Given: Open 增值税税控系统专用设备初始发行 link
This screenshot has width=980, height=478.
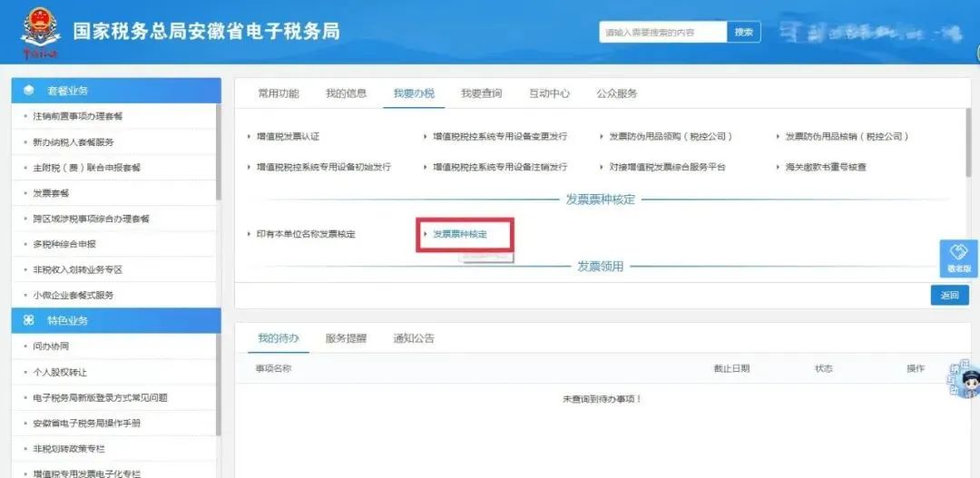Looking at the screenshot, I should (x=324, y=167).
